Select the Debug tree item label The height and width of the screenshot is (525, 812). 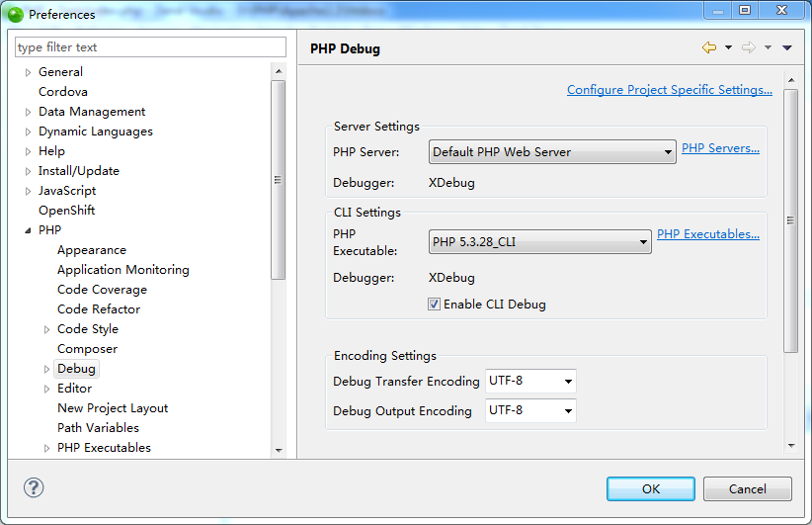tap(77, 369)
